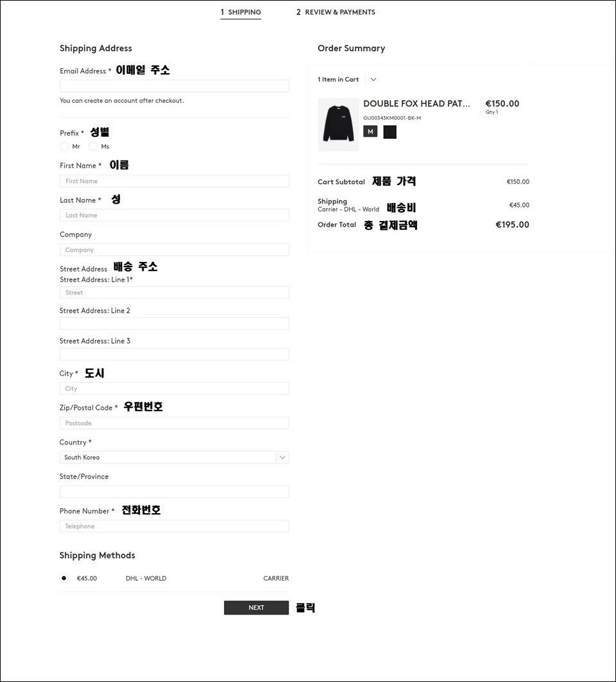
Task: Click the Company input field
Action: 175,250
